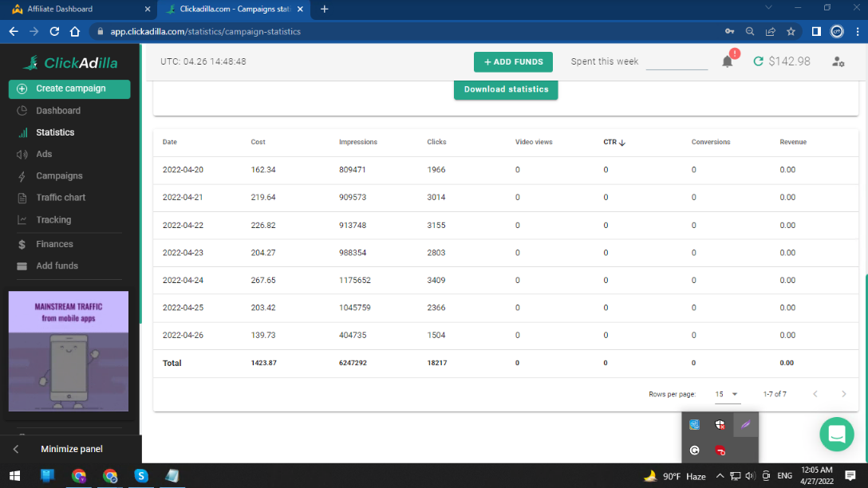Click the Mainstream Traffic banner ad
The width and height of the screenshot is (868, 488).
(x=69, y=351)
